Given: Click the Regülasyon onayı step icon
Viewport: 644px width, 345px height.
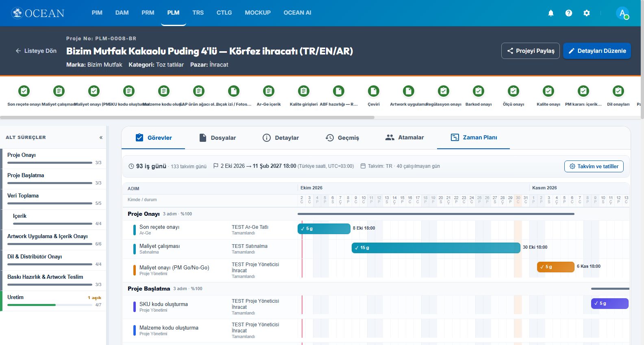Looking at the screenshot, I should (444, 91).
